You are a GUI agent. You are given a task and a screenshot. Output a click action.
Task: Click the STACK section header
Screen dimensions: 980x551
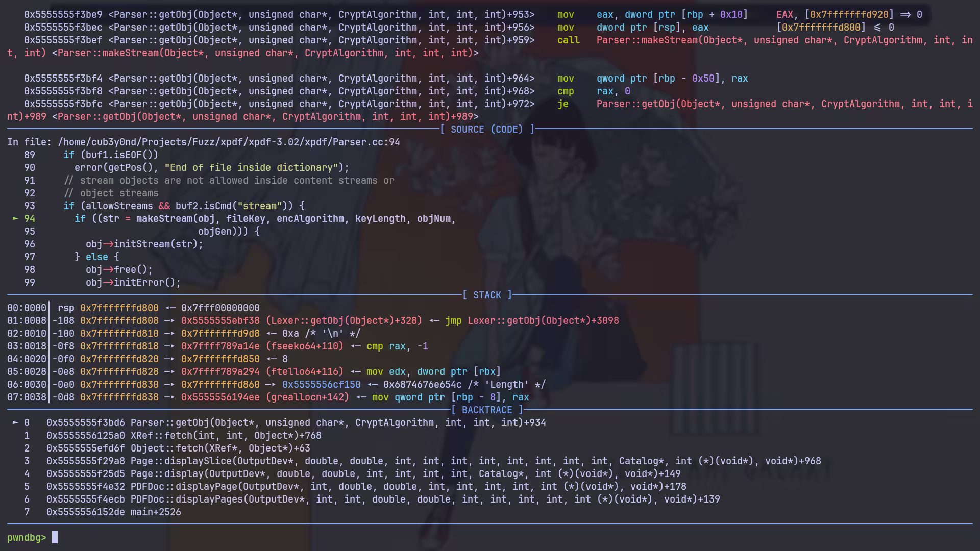point(487,295)
